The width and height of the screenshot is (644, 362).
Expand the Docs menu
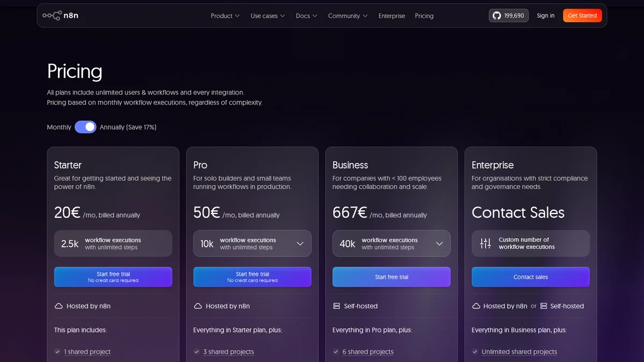tap(306, 16)
